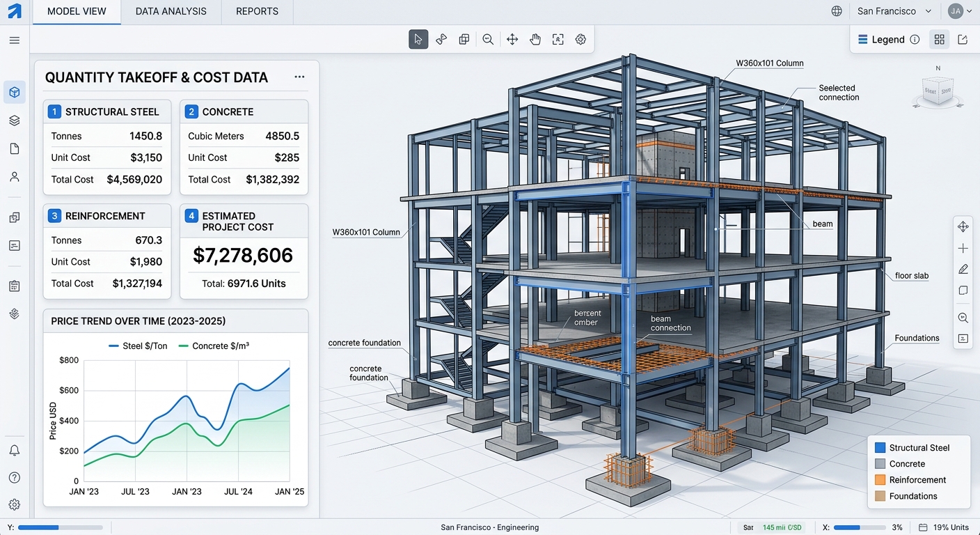Open notifications bell icon

(x=15, y=450)
